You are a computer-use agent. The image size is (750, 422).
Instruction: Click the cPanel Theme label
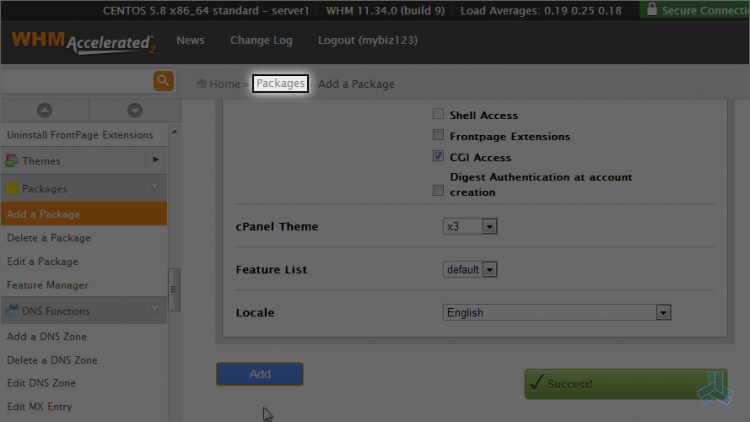[277, 226]
